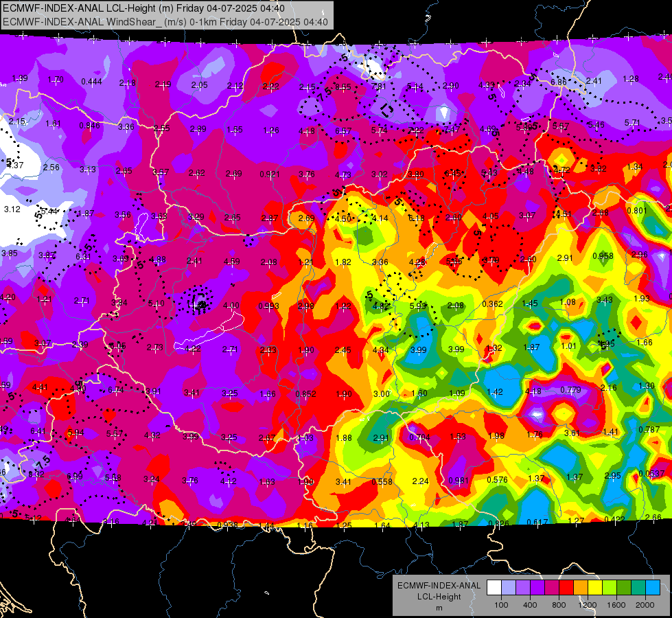Click the wind shear value 0.993

(268, 306)
